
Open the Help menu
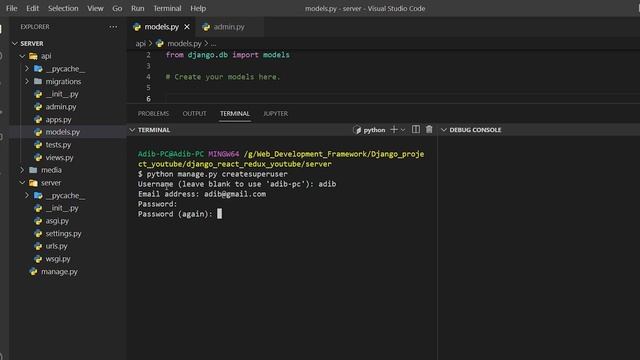(x=198, y=8)
